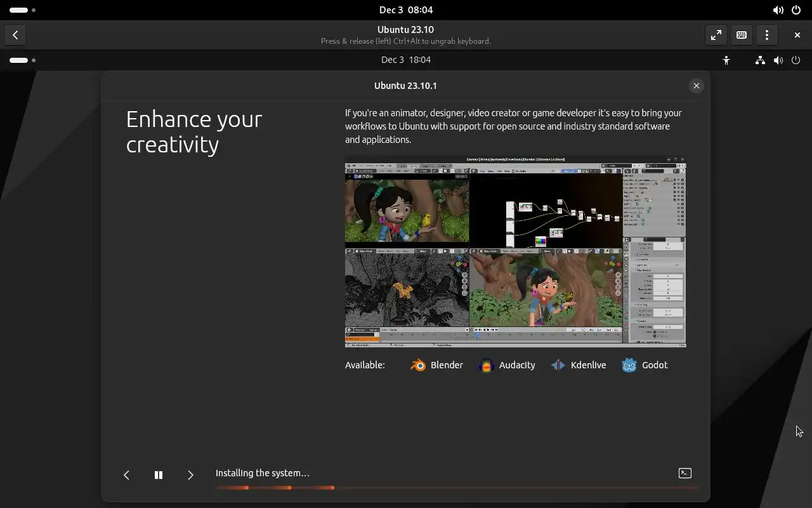Click the Installing the system… status text

[x=263, y=473]
